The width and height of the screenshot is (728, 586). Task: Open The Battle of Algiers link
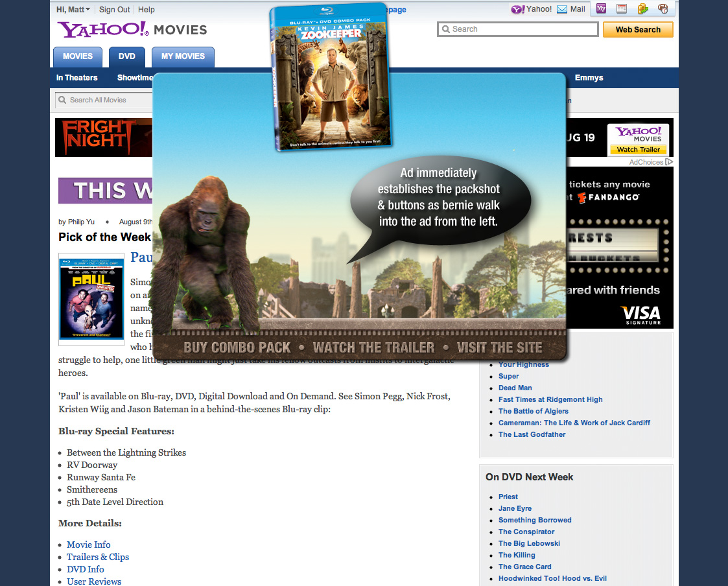tap(534, 411)
